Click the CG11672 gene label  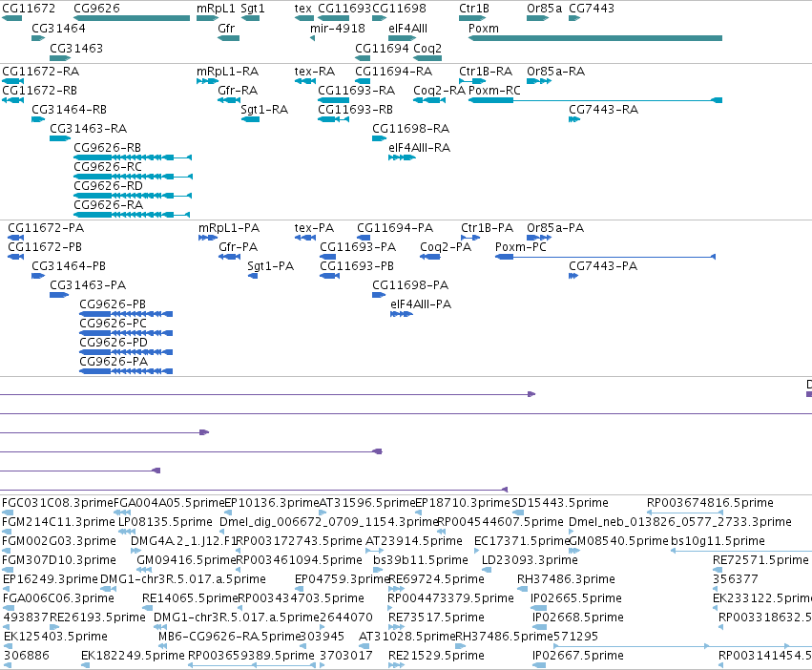tap(29, 9)
